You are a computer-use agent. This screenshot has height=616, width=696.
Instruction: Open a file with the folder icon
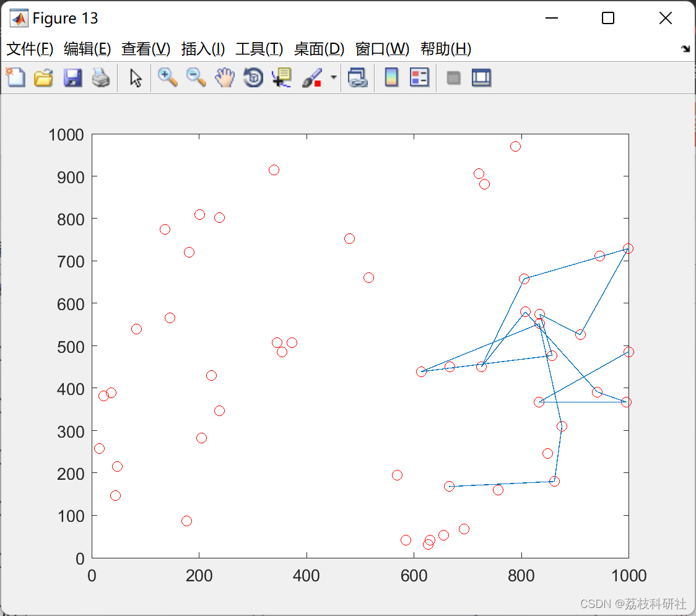pos(43,77)
